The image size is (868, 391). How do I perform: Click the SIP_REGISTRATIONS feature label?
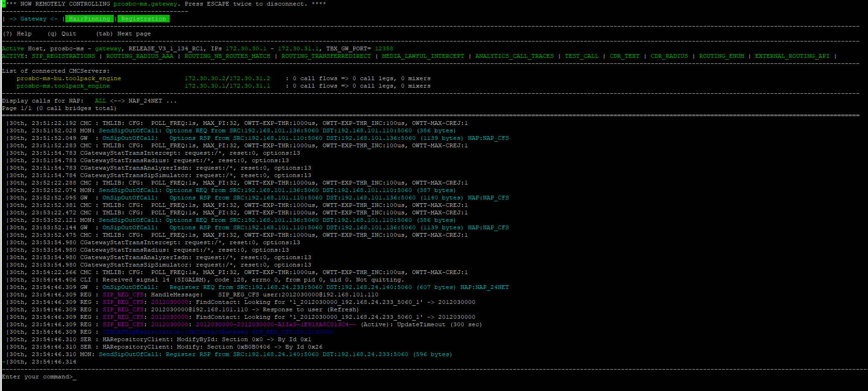pos(63,56)
